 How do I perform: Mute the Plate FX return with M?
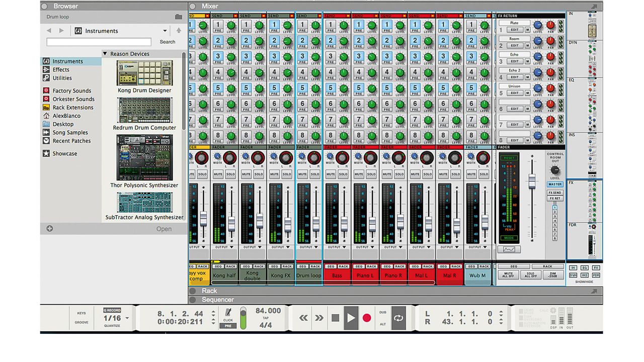[x=527, y=30]
